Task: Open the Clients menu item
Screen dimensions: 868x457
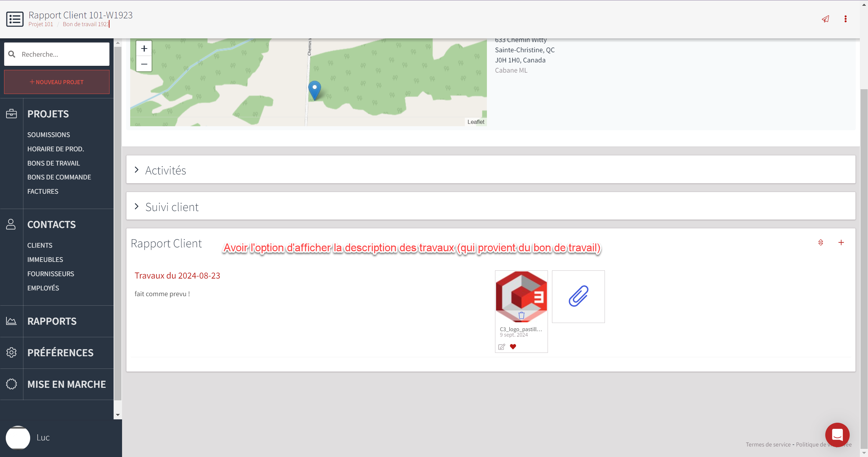Action: coord(40,245)
